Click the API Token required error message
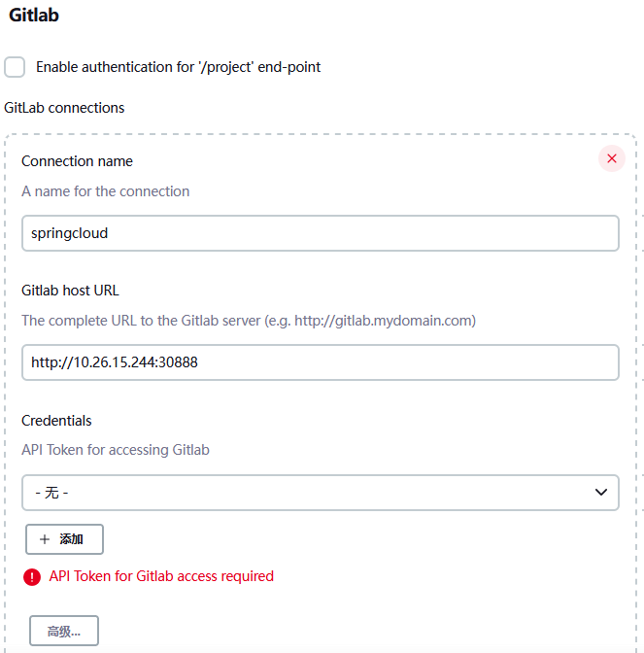 pos(161,576)
